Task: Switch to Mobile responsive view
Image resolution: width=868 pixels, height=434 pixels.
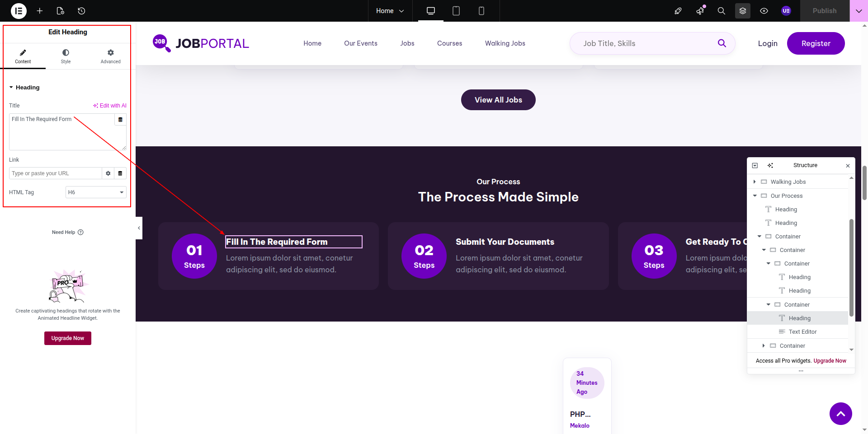Action: tap(481, 11)
